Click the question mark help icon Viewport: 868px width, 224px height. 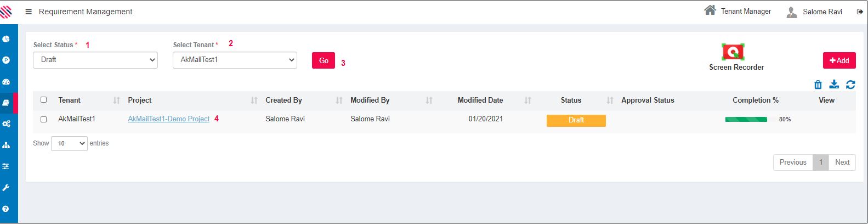7,209
